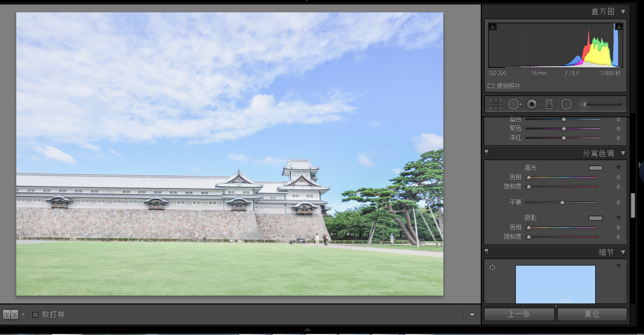Open the 高光 highlight color swatch
This screenshot has width=644, height=335.
pos(596,168)
